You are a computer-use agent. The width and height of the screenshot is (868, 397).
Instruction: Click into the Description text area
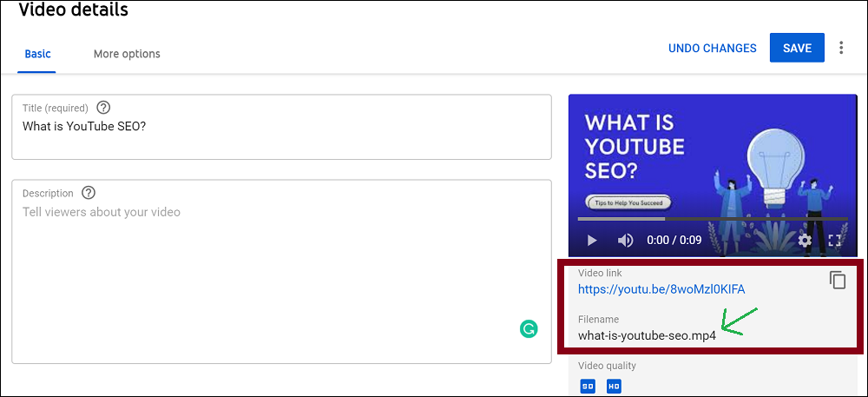tap(282, 271)
